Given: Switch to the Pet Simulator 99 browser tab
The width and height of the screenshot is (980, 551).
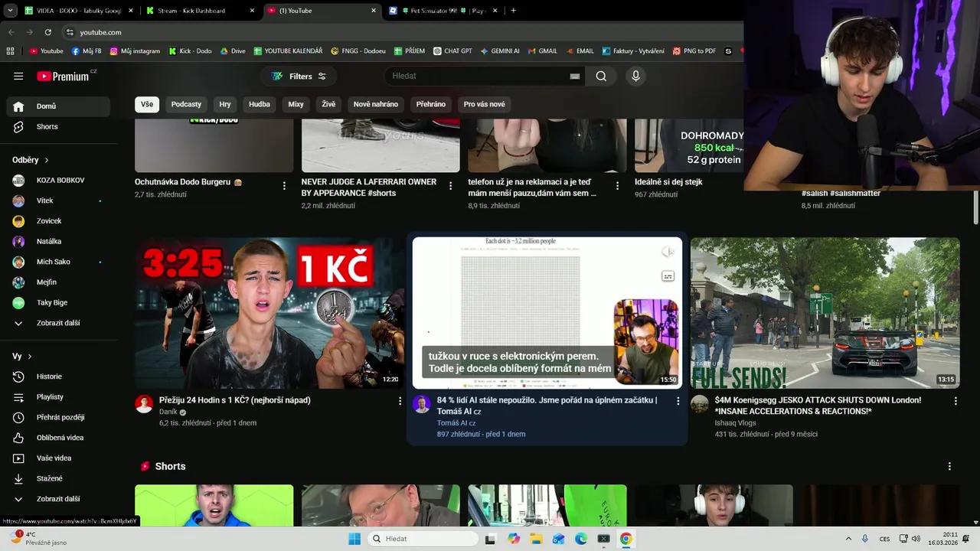Looking at the screenshot, I should tap(444, 11).
